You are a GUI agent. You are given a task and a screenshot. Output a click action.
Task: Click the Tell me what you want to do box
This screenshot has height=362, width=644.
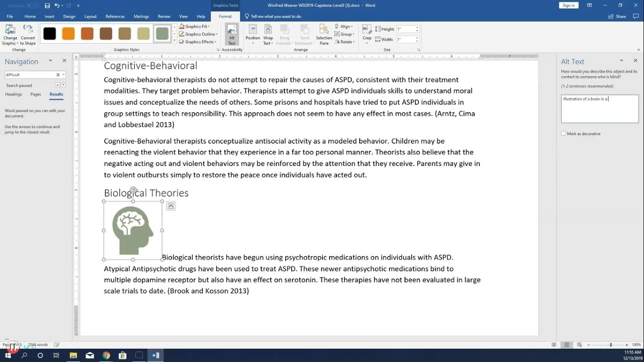pos(276,17)
